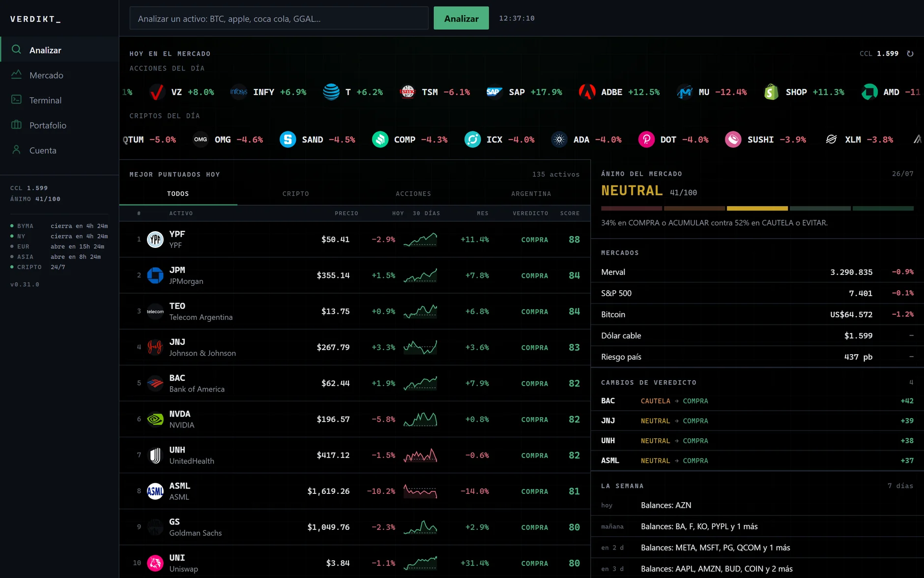Viewport: 924px width, 578px height.
Task: Open the Goldman Sachs row name
Action: (x=196, y=533)
